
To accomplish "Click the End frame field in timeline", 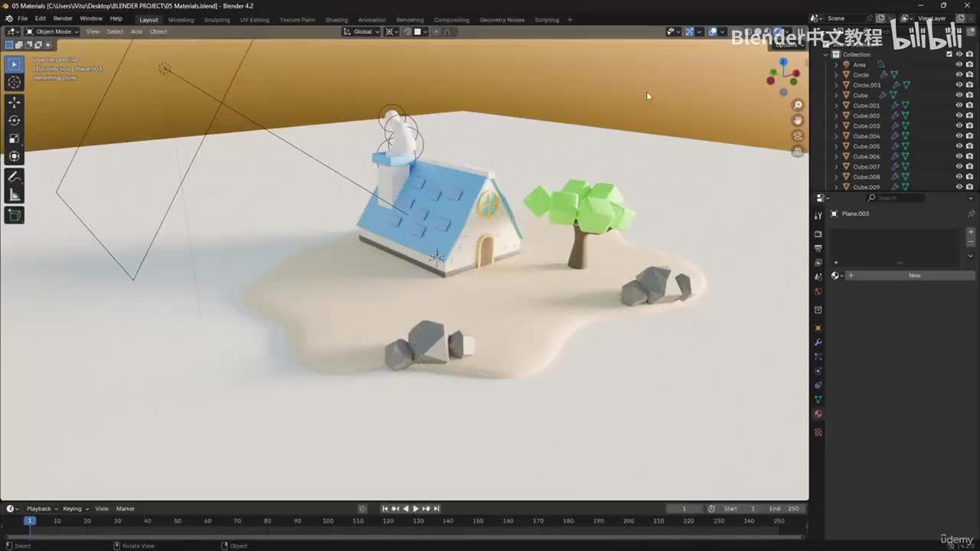I will (784, 509).
